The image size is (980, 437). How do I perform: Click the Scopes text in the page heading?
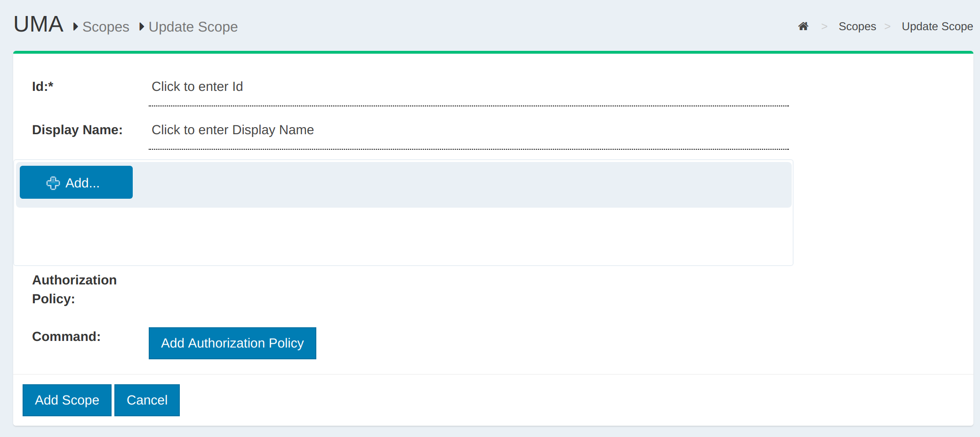coord(106,27)
